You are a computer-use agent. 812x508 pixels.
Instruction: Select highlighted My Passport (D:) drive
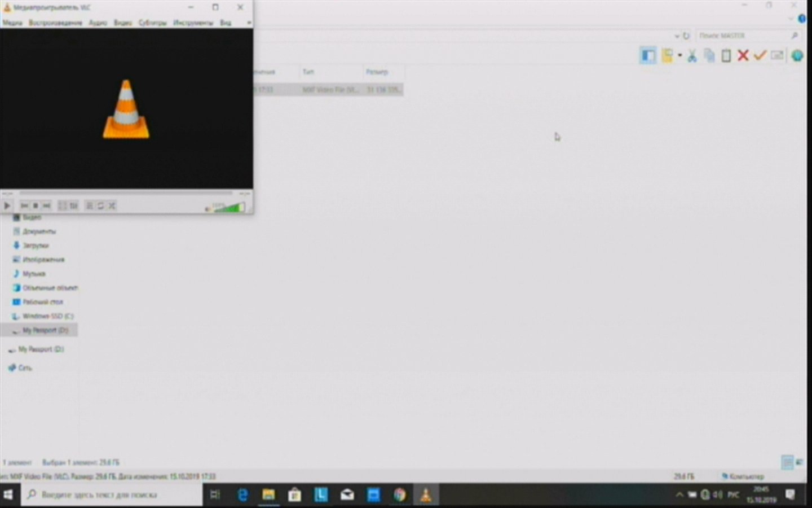[39, 330]
